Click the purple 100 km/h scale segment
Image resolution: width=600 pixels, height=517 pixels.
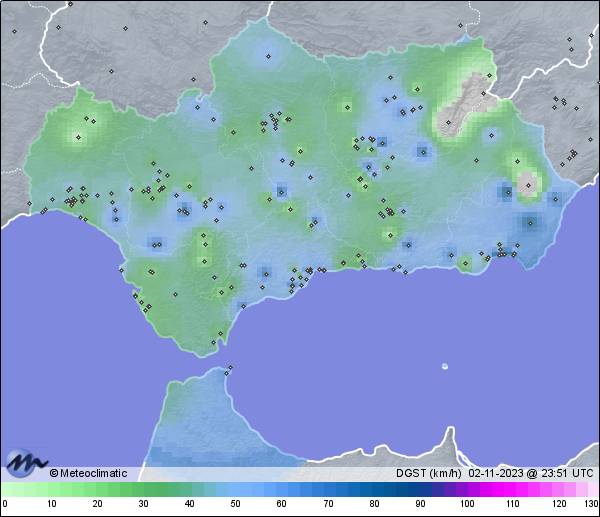click(465, 489)
